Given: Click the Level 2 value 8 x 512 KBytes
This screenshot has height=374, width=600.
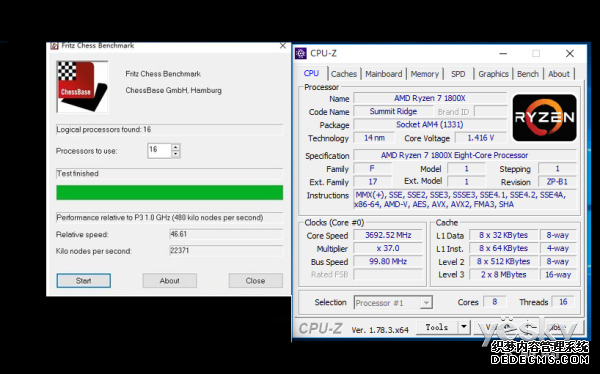Looking at the screenshot, I should pos(503,261).
